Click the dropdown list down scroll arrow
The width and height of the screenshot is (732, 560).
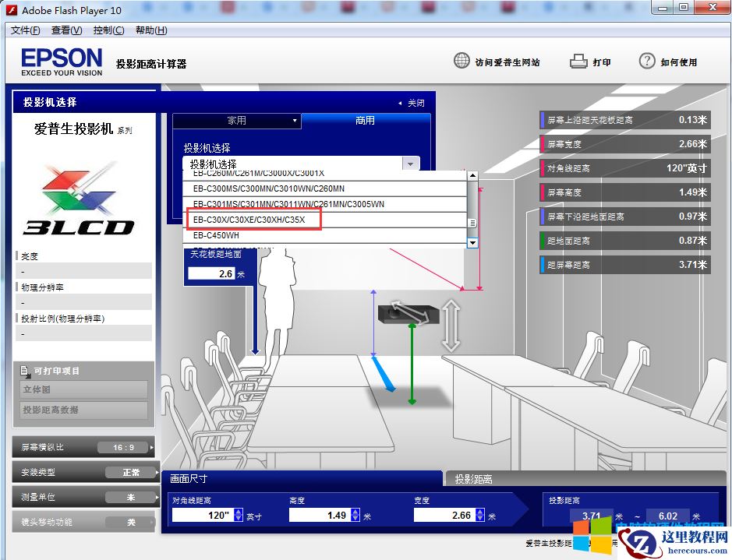(472, 242)
